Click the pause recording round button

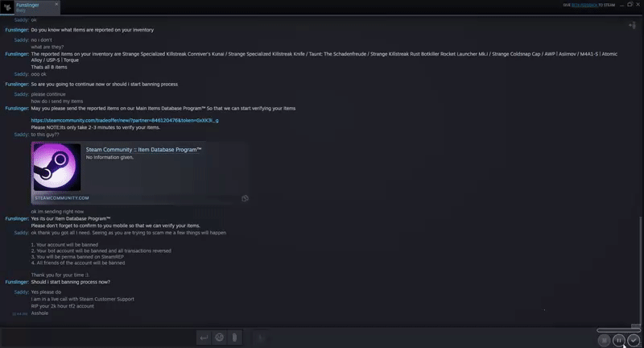pos(618,340)
